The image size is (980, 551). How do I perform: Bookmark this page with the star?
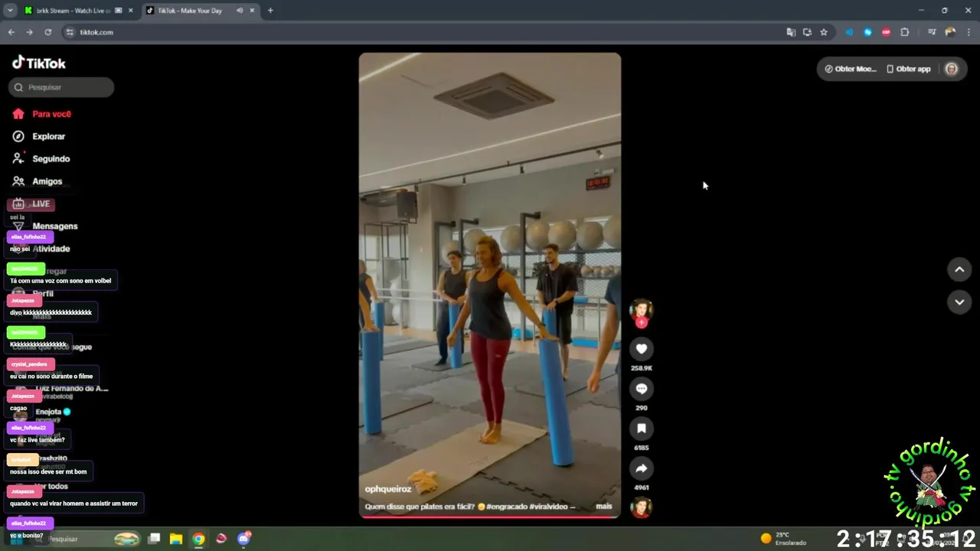824,32
